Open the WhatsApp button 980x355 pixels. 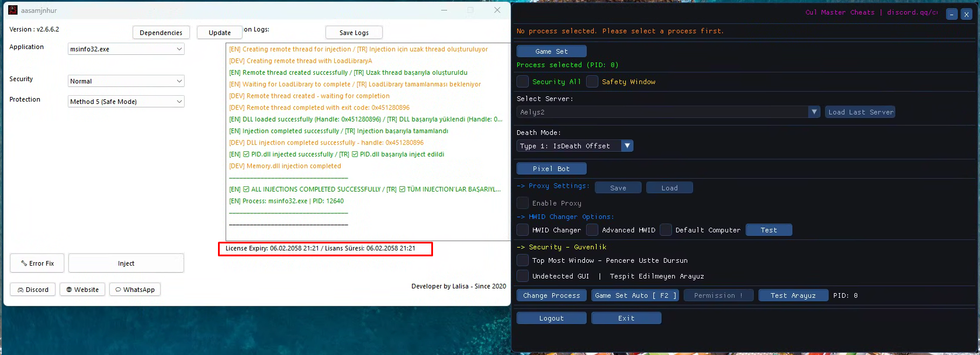(135, 290)
